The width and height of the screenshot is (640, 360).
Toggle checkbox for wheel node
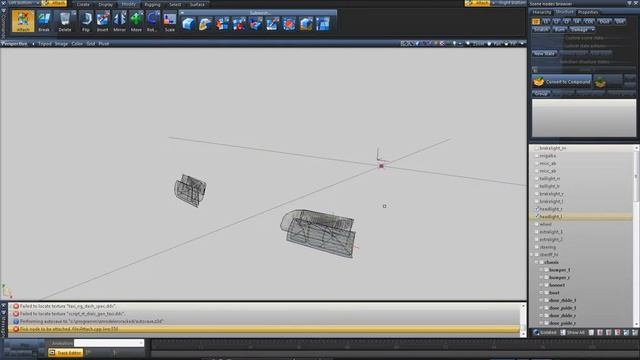coord(537,224)
